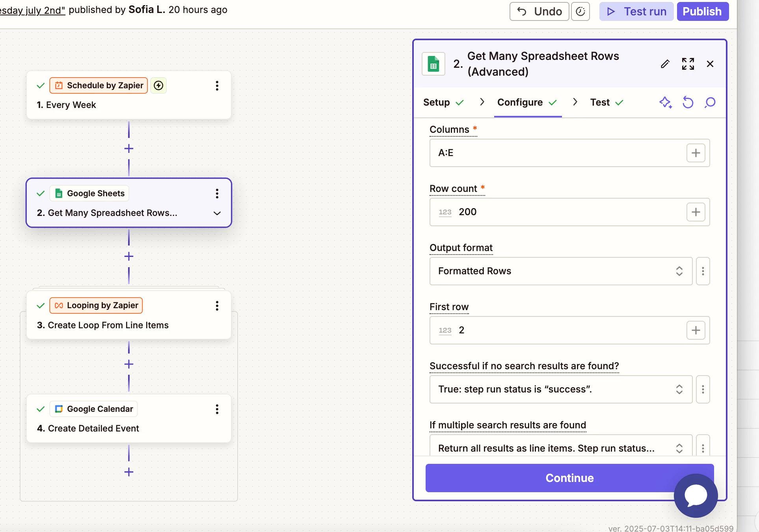This screenshot has height=532, width=759.
Task: Add step after Google Calendar event
Action: click(x=129, y=472)
